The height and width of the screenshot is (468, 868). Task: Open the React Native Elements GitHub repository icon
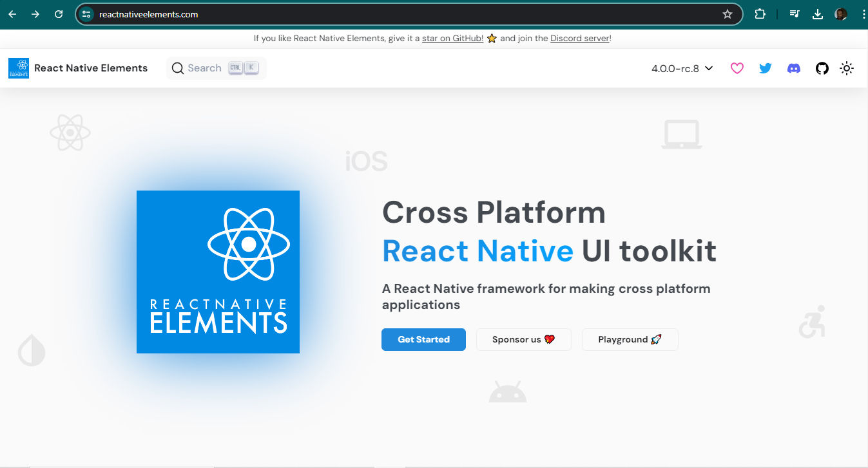coord(822,68)
